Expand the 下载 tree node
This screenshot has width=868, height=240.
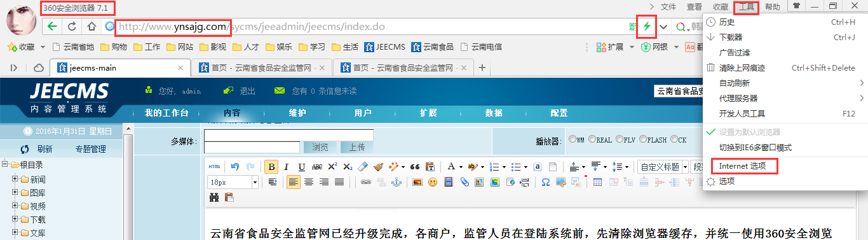point(15,219)
